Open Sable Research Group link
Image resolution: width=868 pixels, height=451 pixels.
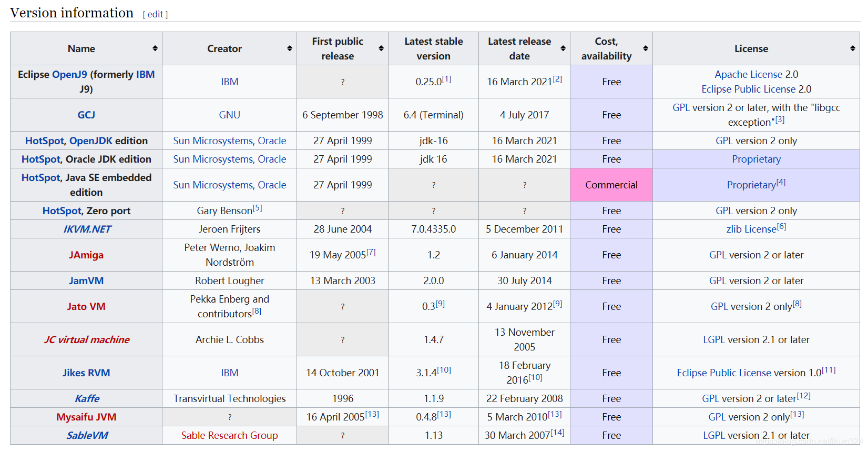click(230, 435)
